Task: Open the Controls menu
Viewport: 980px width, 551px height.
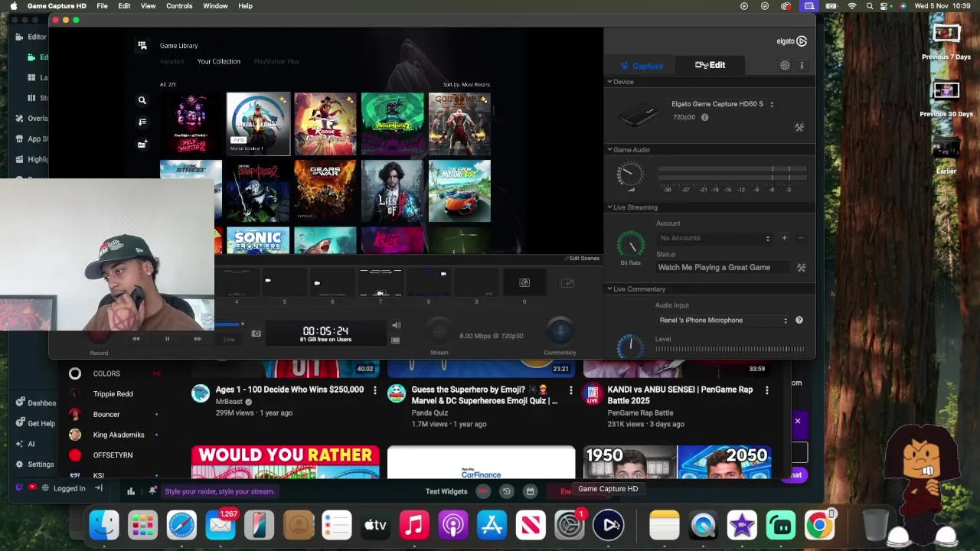Action: pyautogui.click(x=179, y=6)
